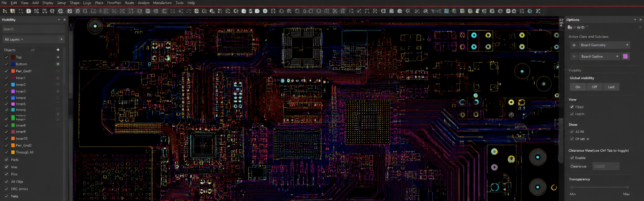The image size is (644, 201).
Task: Uncheck the Hatch view option
Action: [x=572, y=114]
